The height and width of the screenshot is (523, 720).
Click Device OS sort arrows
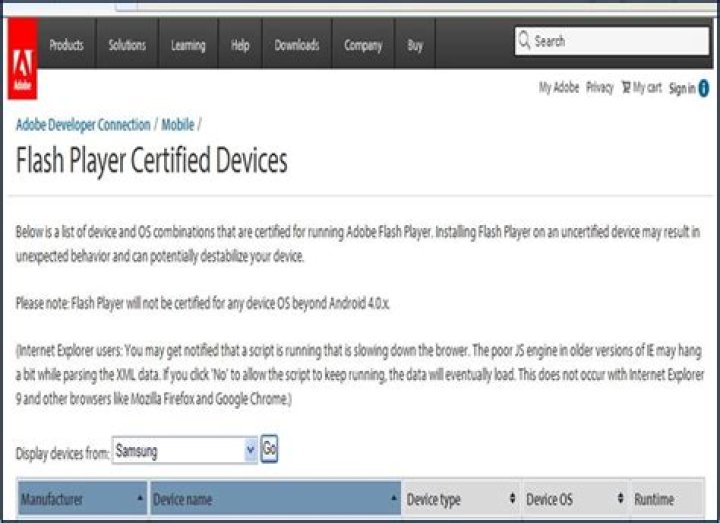point(620,498)
